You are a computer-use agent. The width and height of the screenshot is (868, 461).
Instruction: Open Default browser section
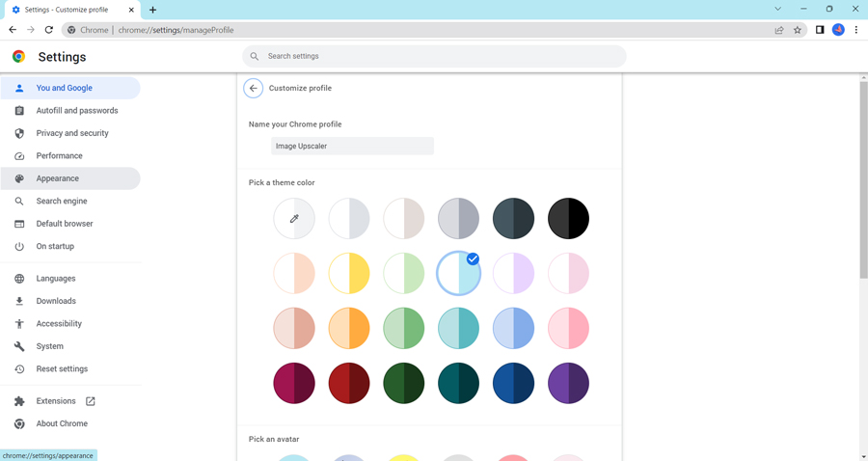pos(70,224)
